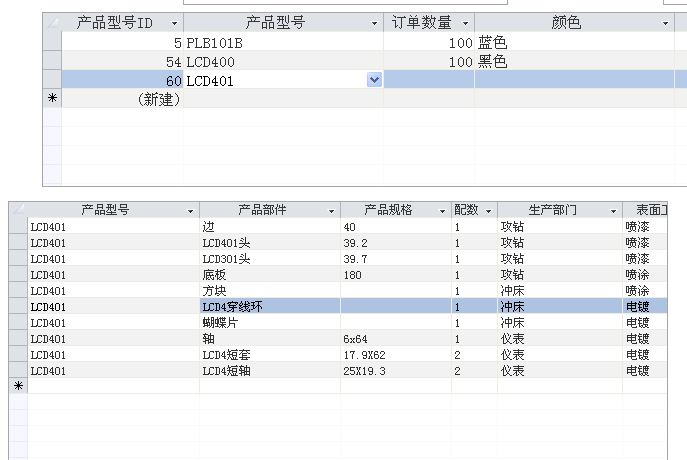Image resolution: width=687 pixels, height=460 pixels.
Task: Expand the 生产部门 column filter arrow
Action: coord(613,211)
